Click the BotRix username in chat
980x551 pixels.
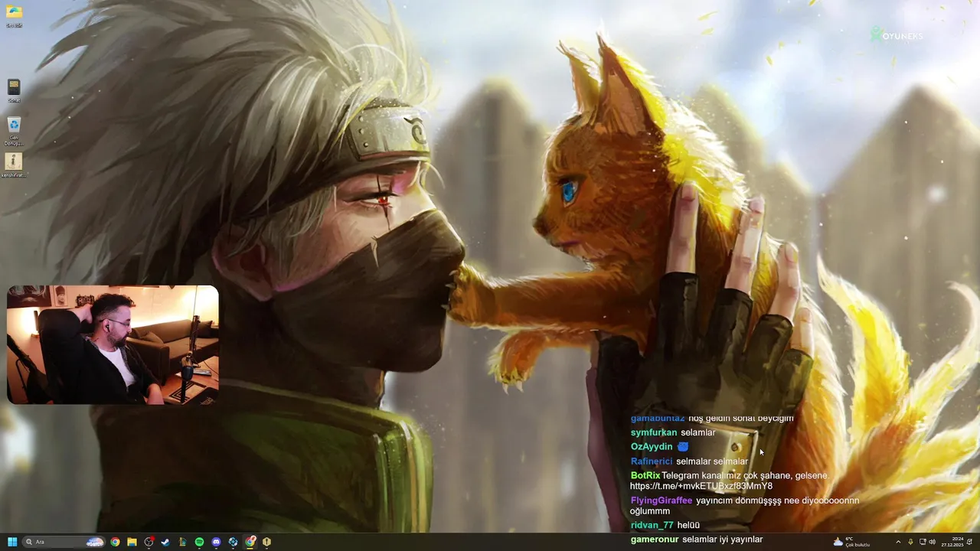645,475
